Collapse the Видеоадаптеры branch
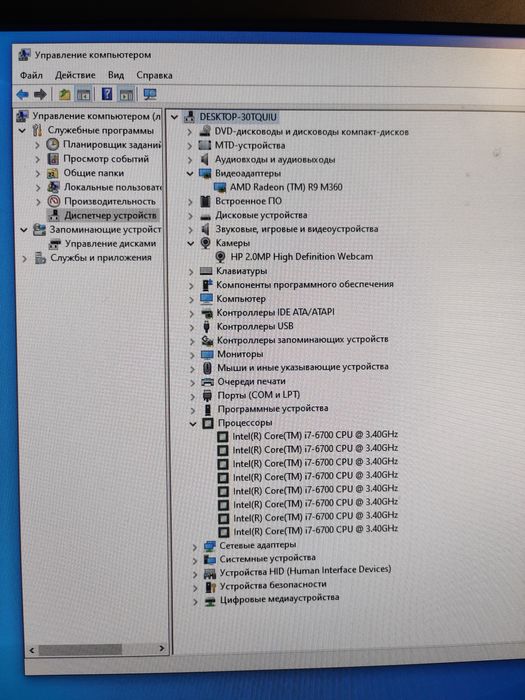Image resolution: width=525 pixels, height=700 pixels. [x=190, y=173]
